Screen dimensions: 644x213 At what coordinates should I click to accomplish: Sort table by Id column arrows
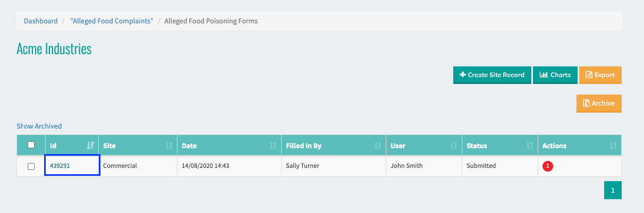click(x=90, y=146)
